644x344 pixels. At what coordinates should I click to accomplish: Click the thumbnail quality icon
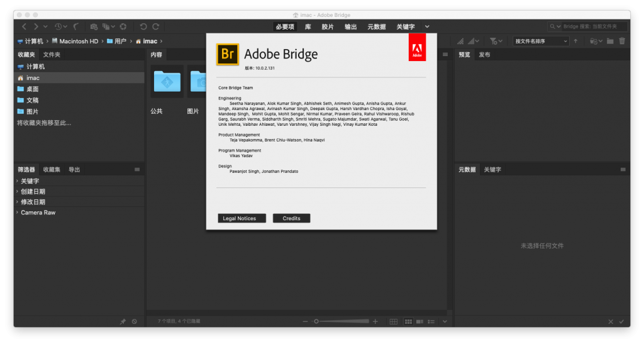tap(460, 41)
